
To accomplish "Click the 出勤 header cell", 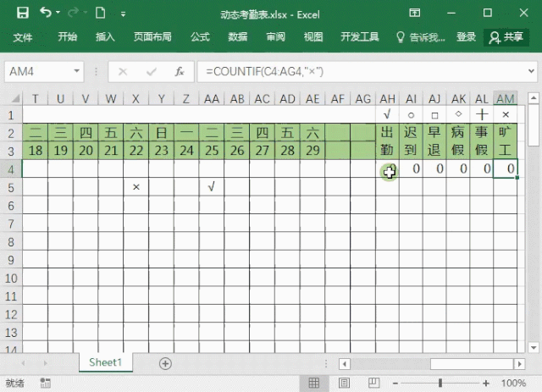I will [388, 141].
